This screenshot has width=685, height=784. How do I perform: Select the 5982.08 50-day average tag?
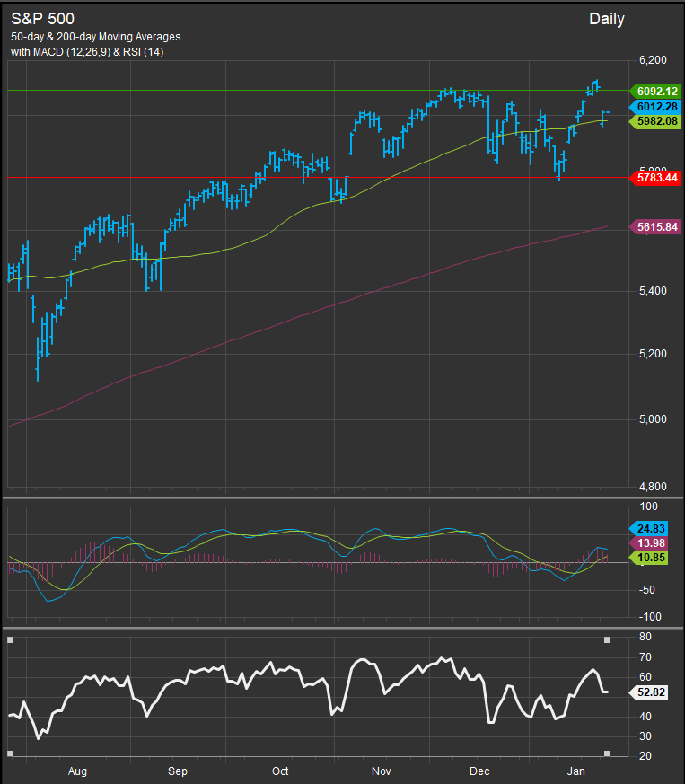[655, 121]
